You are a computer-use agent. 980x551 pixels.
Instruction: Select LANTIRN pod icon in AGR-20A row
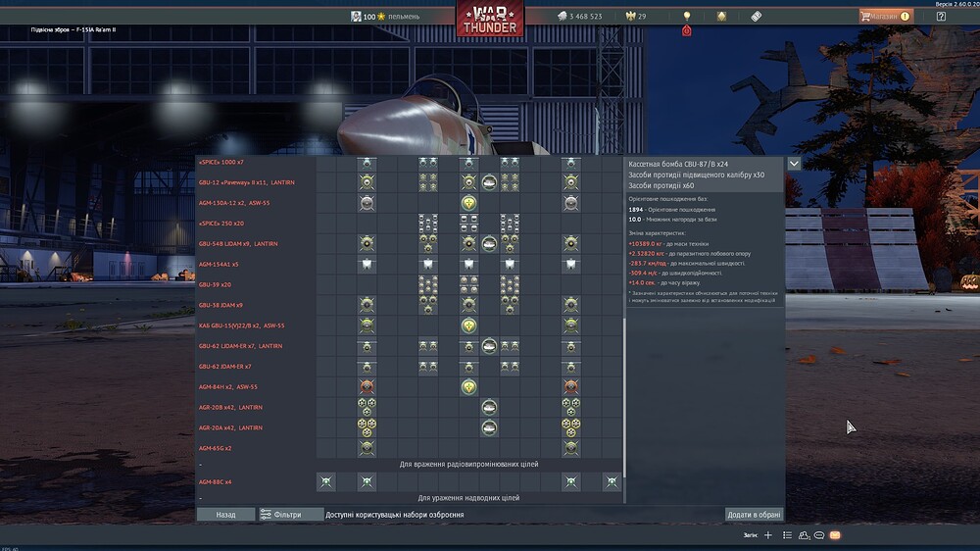[x=489, y=427]
